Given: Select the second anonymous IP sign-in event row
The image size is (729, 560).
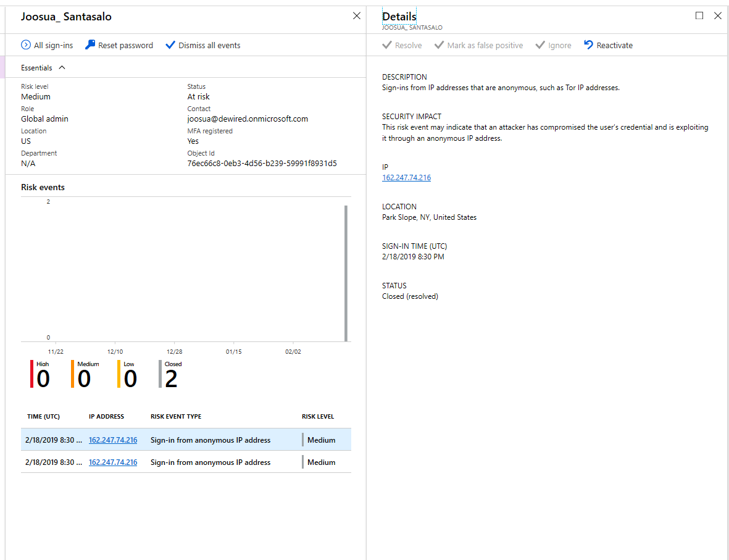Looking at the screenshot, I should (x=210, y=462).
